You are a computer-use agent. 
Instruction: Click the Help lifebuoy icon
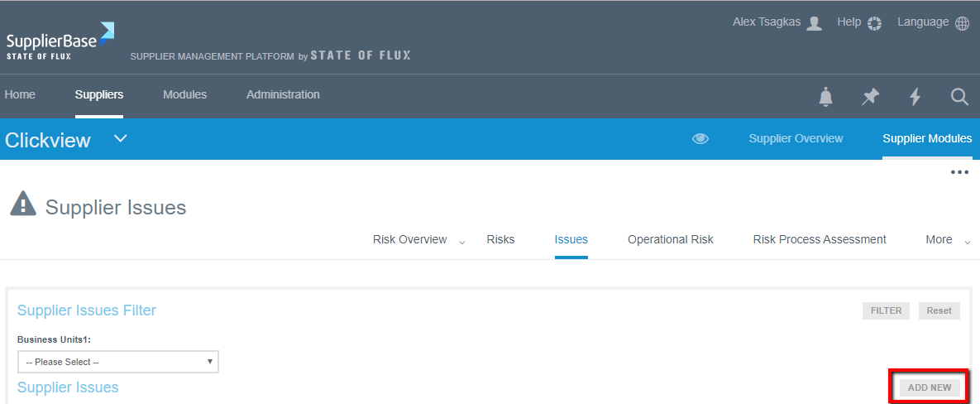pyautogui.click(x=874, y=23)
